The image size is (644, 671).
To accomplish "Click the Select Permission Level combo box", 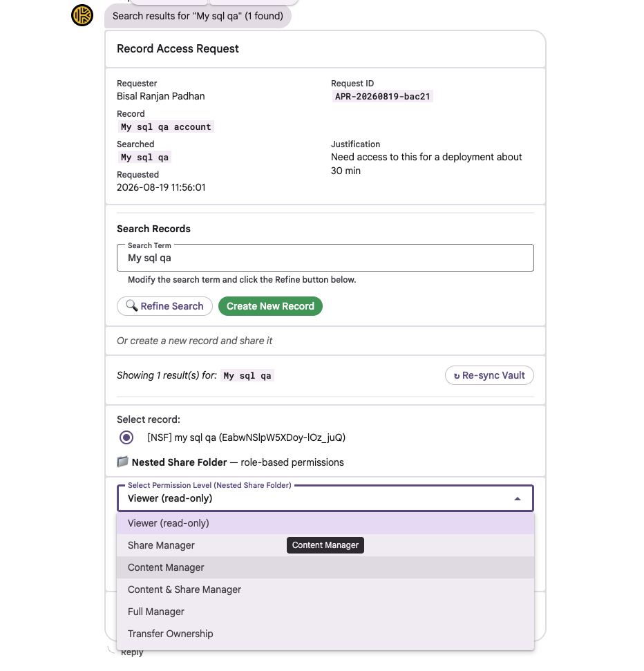I will point(325,498).
